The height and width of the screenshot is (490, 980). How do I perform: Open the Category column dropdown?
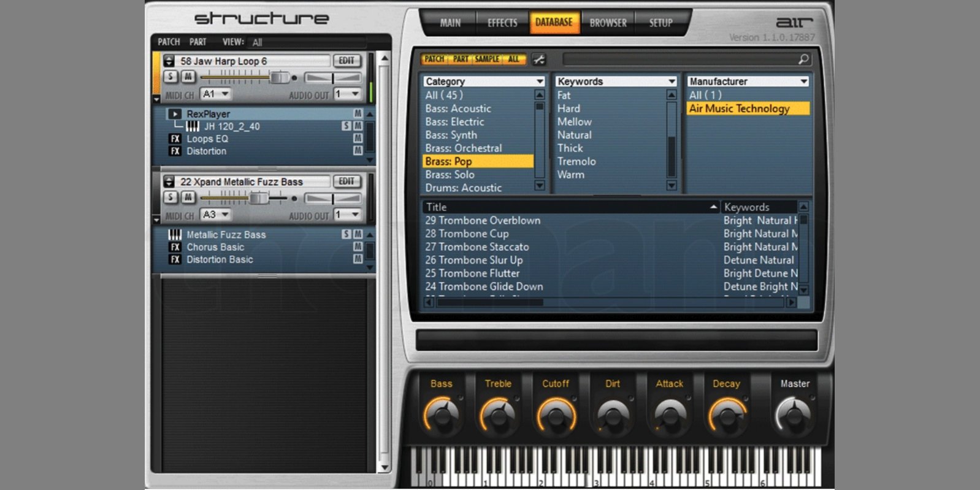540,82
